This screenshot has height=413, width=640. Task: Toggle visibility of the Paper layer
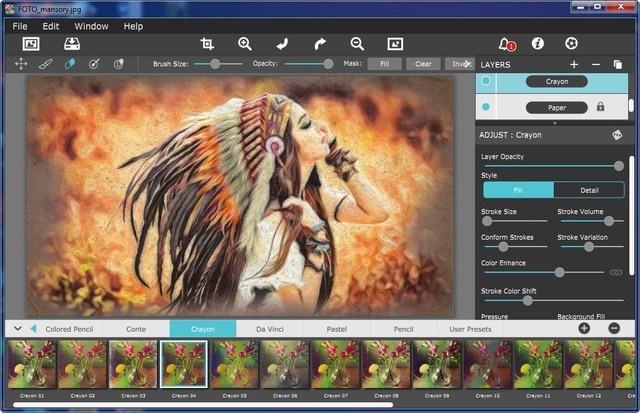[487, 107]
